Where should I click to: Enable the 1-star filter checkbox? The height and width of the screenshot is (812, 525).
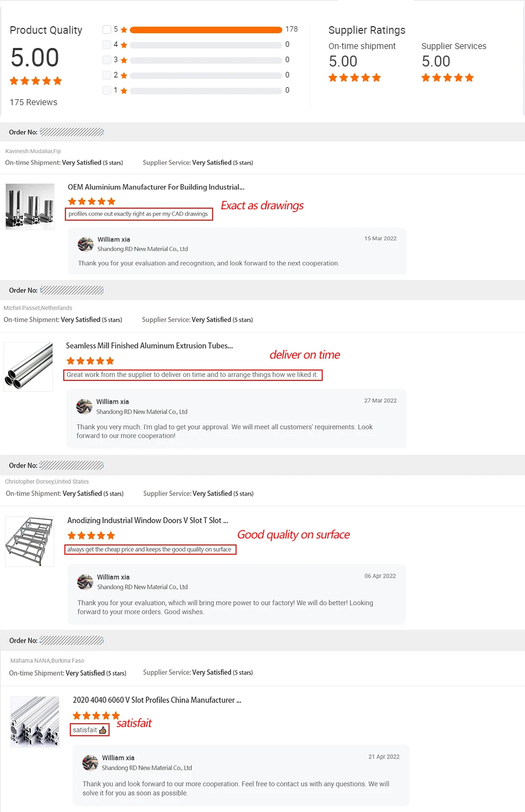click(x=107, y=90)
